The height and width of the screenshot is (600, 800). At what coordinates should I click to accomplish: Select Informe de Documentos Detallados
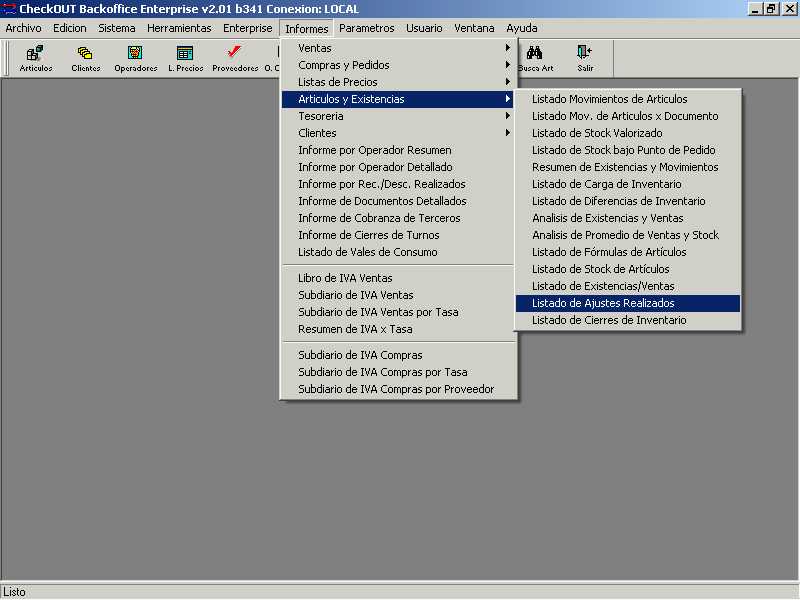click(397, 201)
